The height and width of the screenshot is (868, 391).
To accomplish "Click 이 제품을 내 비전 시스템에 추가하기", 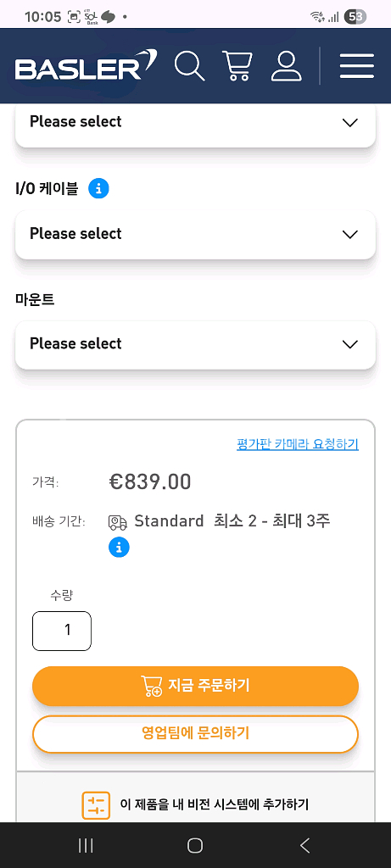I will click(x=214, y=804).
